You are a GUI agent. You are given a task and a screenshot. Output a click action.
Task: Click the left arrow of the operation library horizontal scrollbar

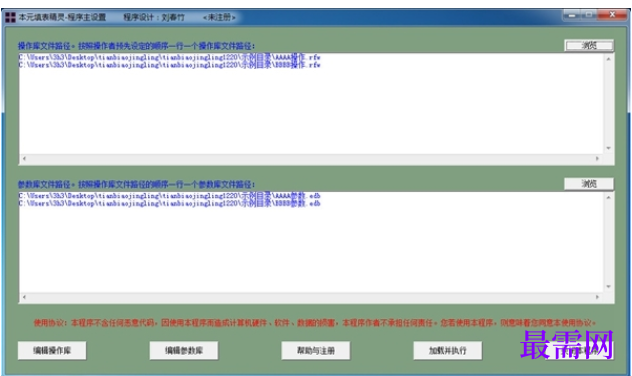(x=24, y=159)
